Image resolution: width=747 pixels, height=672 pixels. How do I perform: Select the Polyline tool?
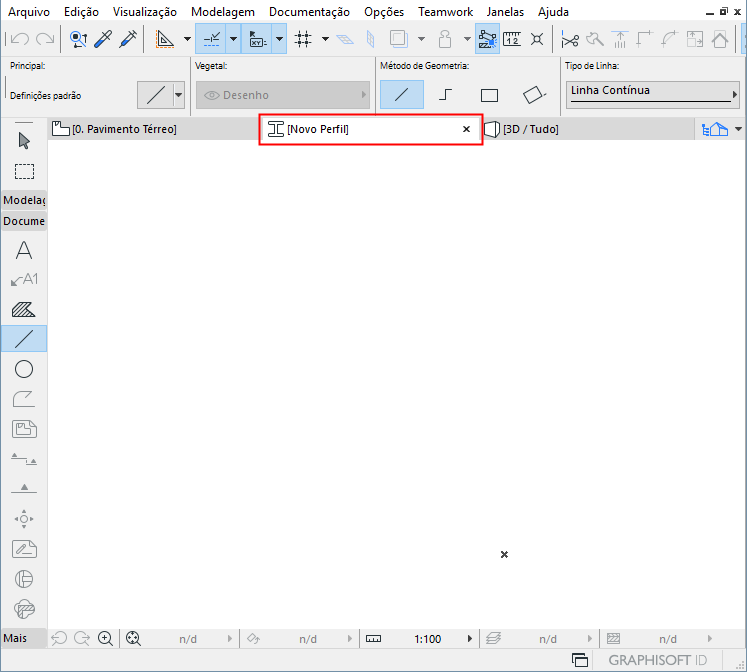(x=24, y=399)
